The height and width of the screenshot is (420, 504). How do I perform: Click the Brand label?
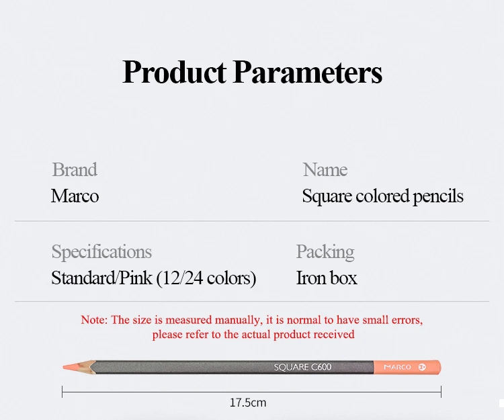click(x=74, y=169)
